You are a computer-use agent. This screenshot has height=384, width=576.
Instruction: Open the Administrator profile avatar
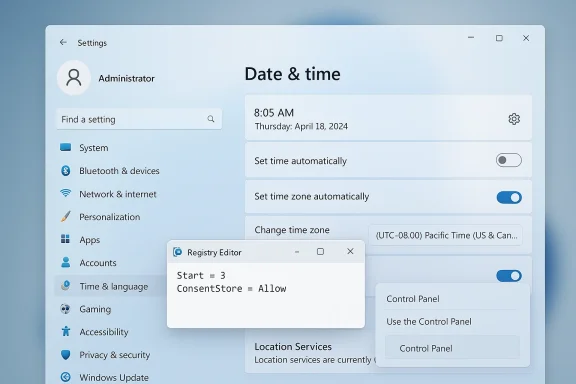pos(74,78)
